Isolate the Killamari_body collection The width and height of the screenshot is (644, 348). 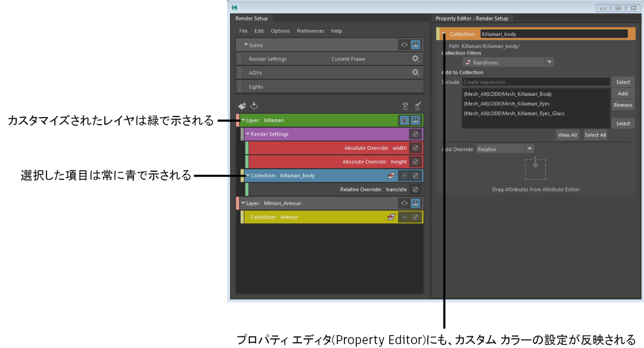404,176
